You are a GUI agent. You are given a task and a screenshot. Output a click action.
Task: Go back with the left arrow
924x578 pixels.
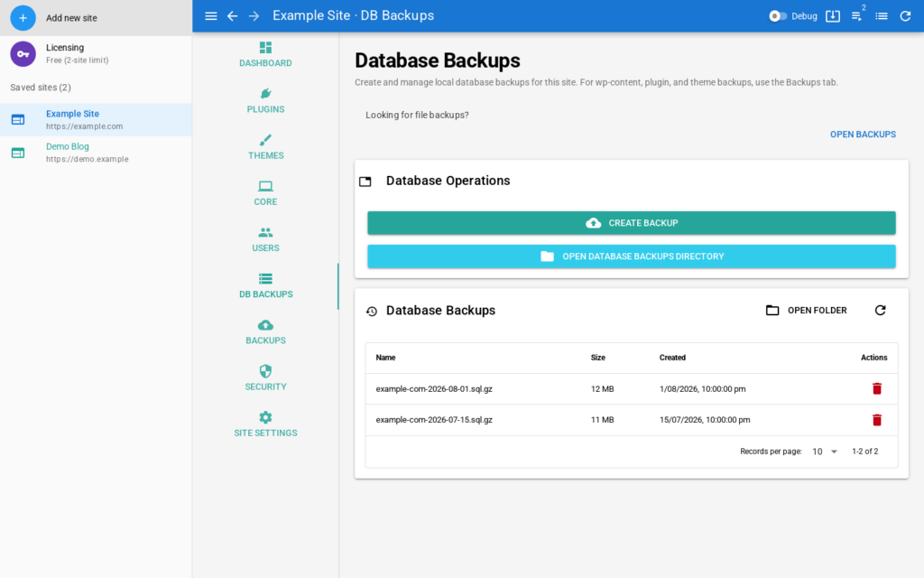232,16
